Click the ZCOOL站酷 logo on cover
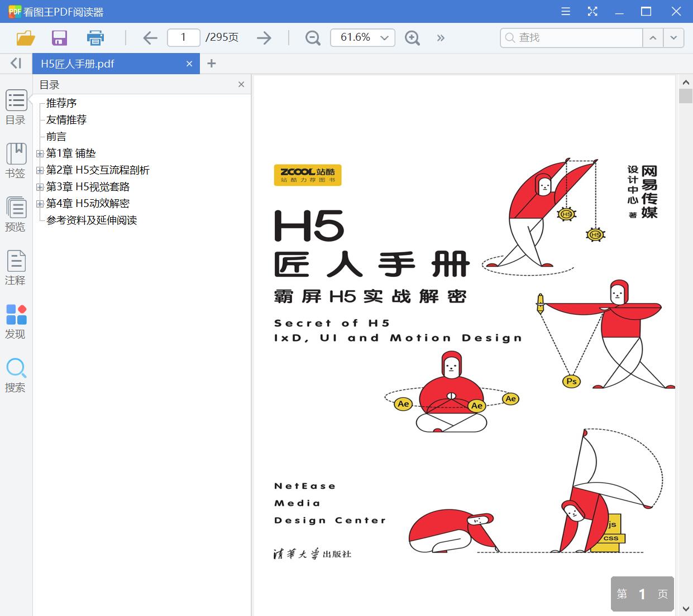Screen dimensions: 693x616 [x=308, y=175]
